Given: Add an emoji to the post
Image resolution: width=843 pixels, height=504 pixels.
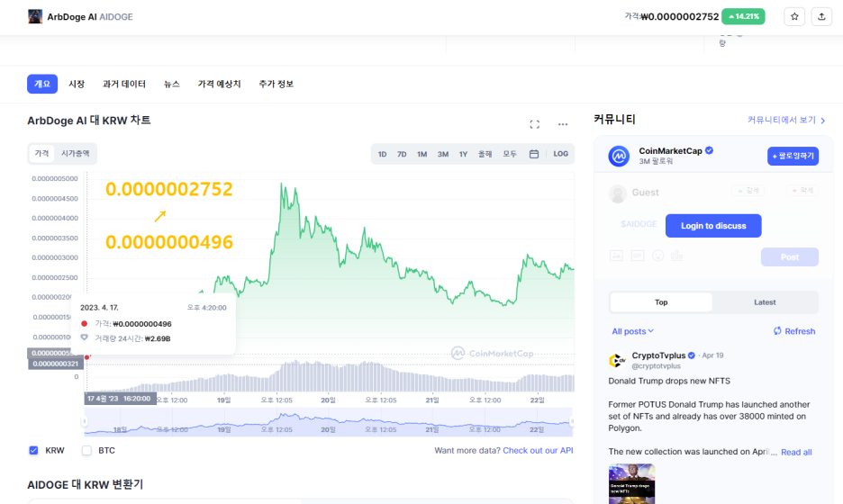Looking at the screenshot, I should [658, 256].
